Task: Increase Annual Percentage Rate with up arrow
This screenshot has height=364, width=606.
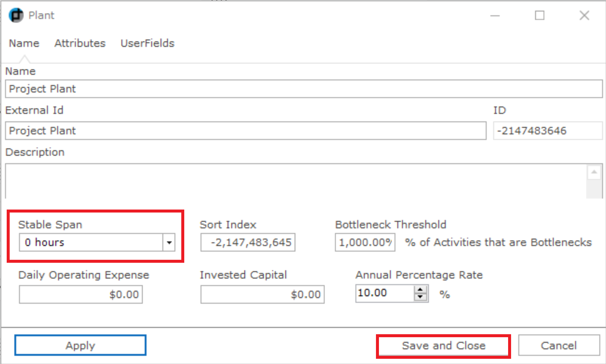Action: 420,289
